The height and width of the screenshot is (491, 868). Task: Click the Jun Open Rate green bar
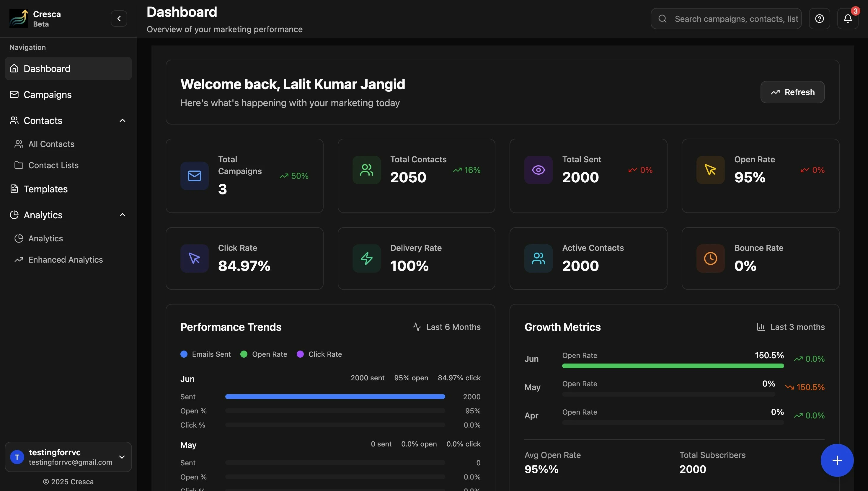673,366
